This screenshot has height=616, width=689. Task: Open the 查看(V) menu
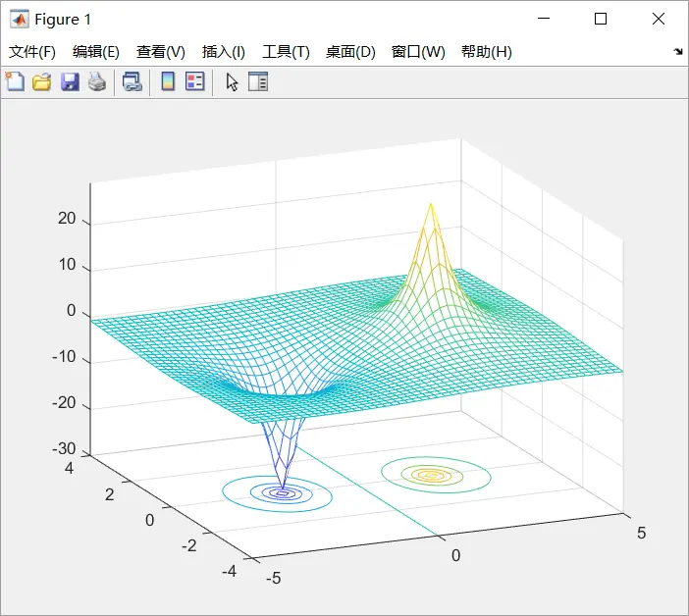(x=160, y=52)
